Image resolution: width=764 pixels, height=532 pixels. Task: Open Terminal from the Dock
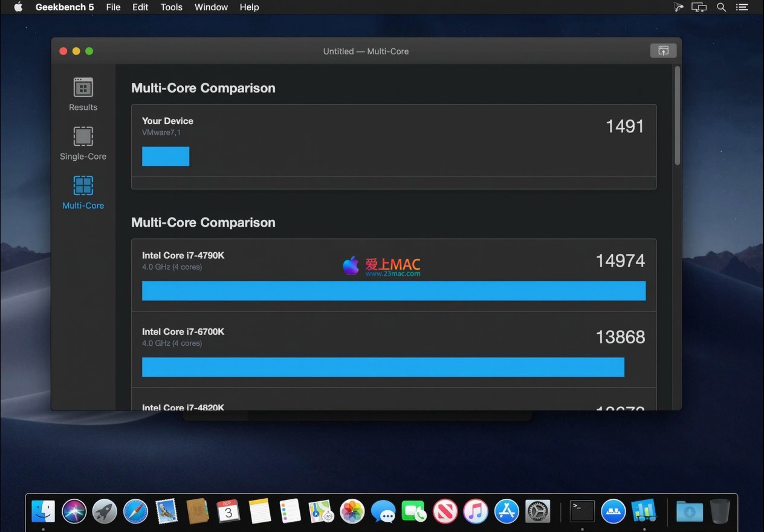[x=582, y=511]
